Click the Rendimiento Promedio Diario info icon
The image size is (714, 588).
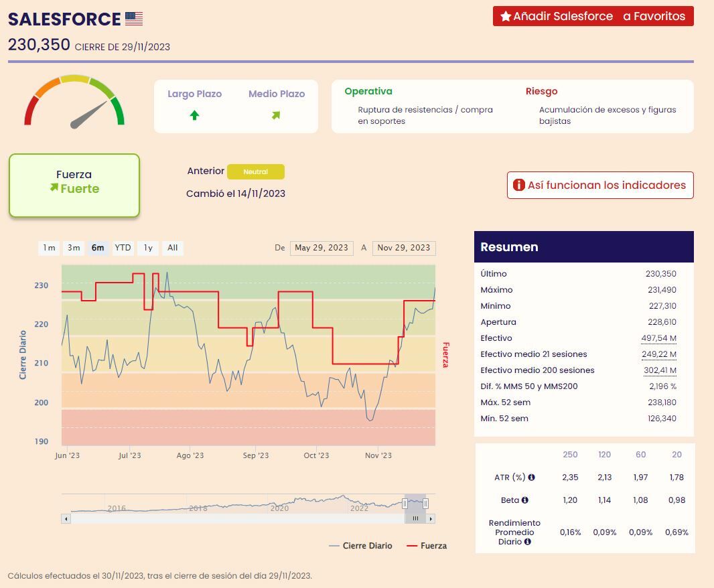(528, 542)
